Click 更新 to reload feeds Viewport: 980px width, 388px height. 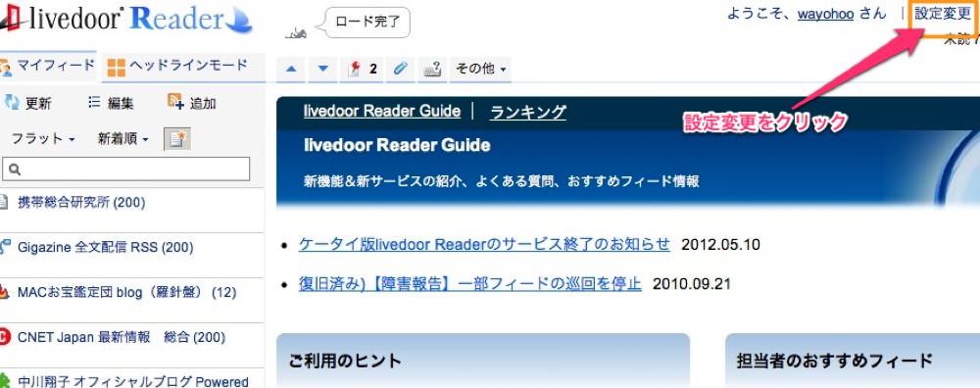(28, 104)
